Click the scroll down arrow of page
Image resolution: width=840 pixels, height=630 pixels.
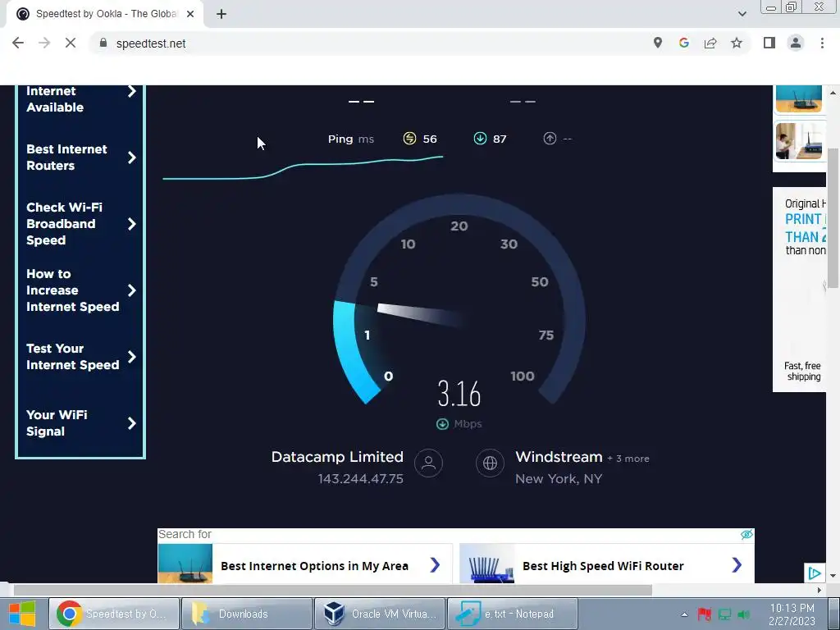pyautogui.click(x=833, y=576)
